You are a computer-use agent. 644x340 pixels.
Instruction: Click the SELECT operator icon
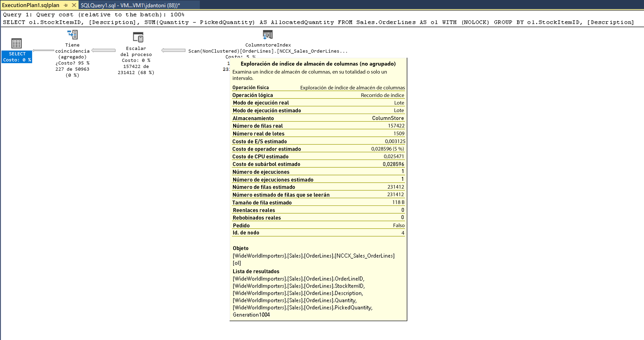17,43
